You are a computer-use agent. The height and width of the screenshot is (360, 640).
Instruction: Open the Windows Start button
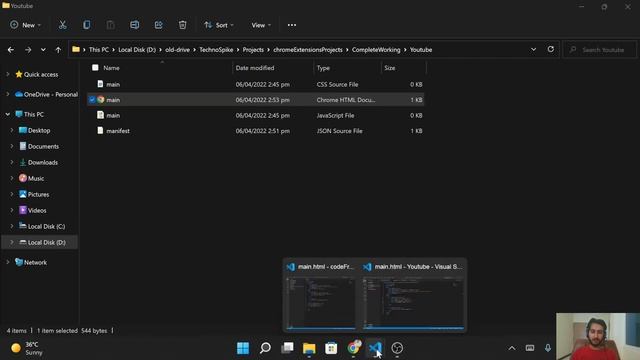(x=243, y=348)
